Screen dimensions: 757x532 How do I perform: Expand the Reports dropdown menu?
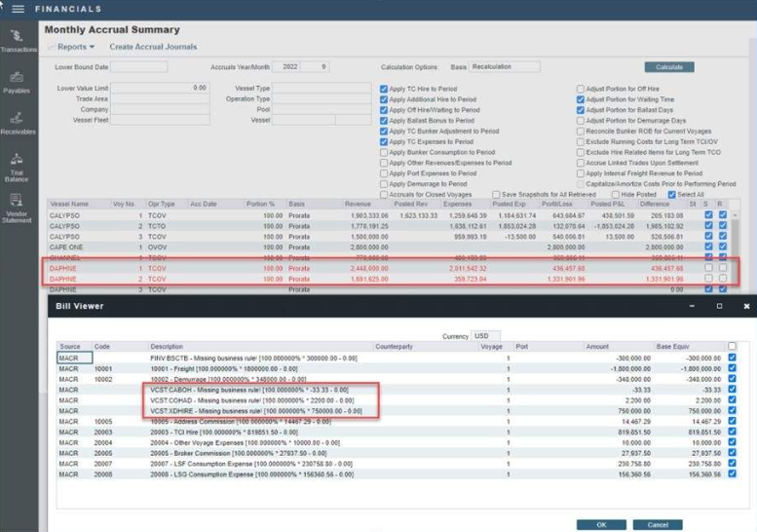click(x=75, y=47)
